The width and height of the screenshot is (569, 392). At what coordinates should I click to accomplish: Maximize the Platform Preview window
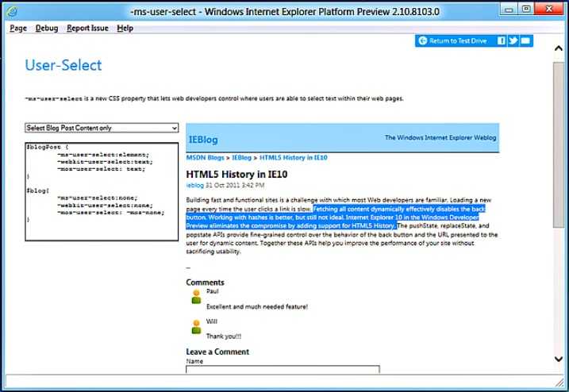526,9
